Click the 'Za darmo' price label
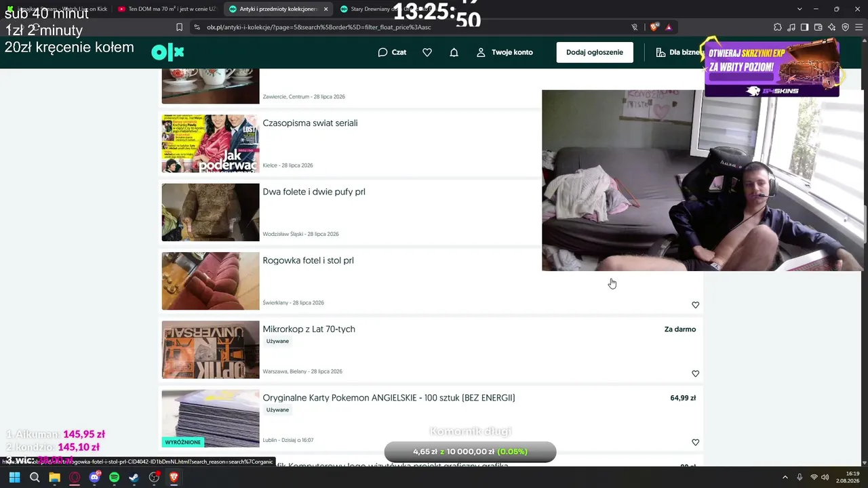The width and height of the screenshot is (868, 488). (x=680, y=329)
